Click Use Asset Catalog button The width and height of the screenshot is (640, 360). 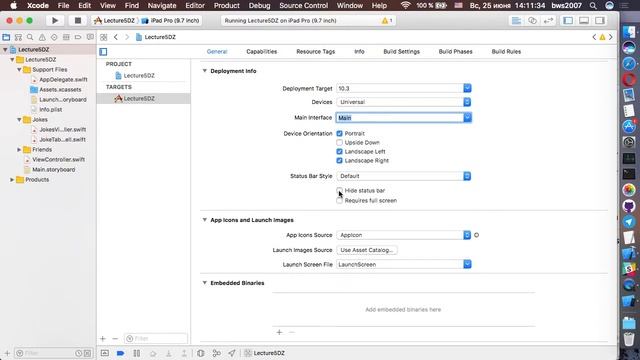(367, 250)
